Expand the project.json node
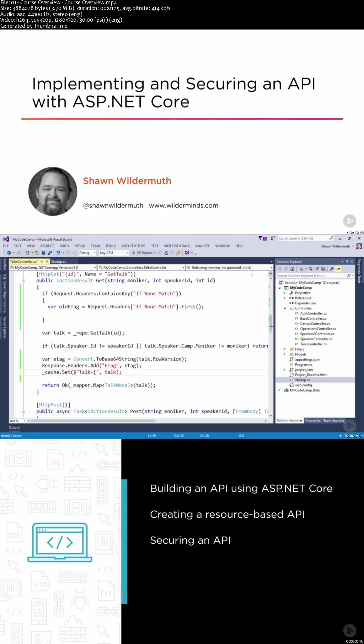Screen dimensions: 364x644 point(284,370)
